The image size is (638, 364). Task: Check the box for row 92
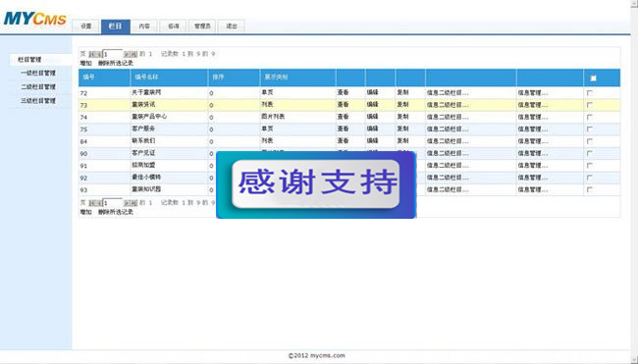click(x=589, y=178)
